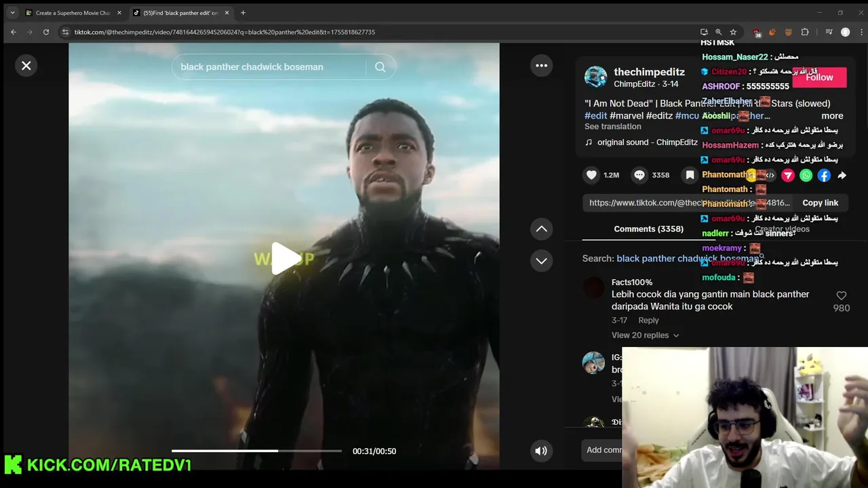Open the browser profile avatar
The image size is (868, 488).
(x=845, y=32)
